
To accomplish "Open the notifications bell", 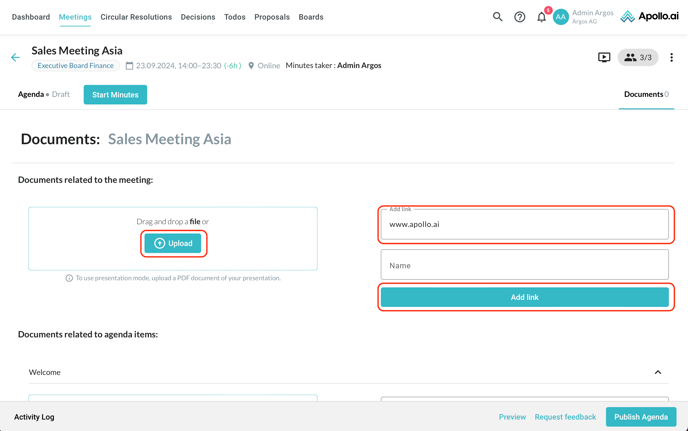I will (x=542, y=17).
